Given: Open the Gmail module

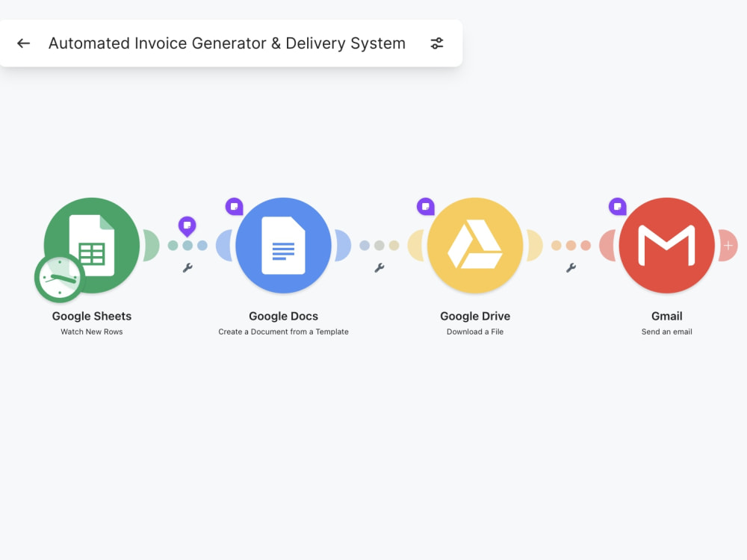Looking at the screenshot, I should click(x=666, y=245).
